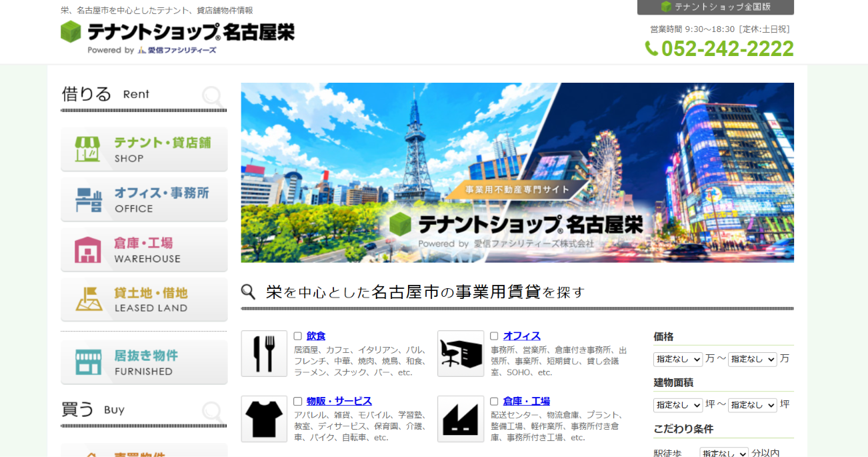Click the T-shirt 物販・サービス icon
The image size is (868, 457).
264,419
